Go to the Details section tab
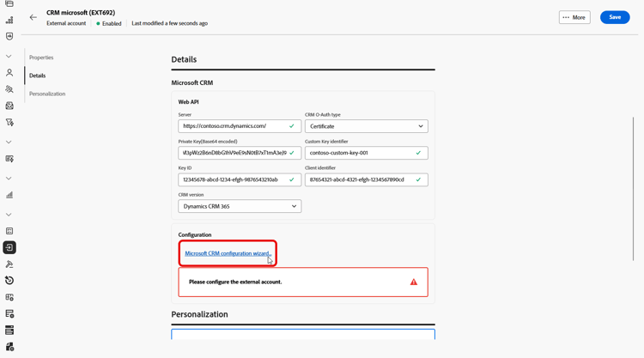Screen dimensions: 644x358 38,76
